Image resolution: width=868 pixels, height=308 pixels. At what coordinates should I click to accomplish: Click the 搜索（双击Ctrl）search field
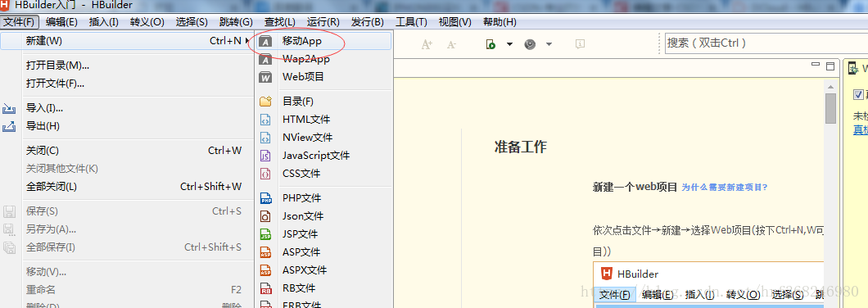coord(766,43)
